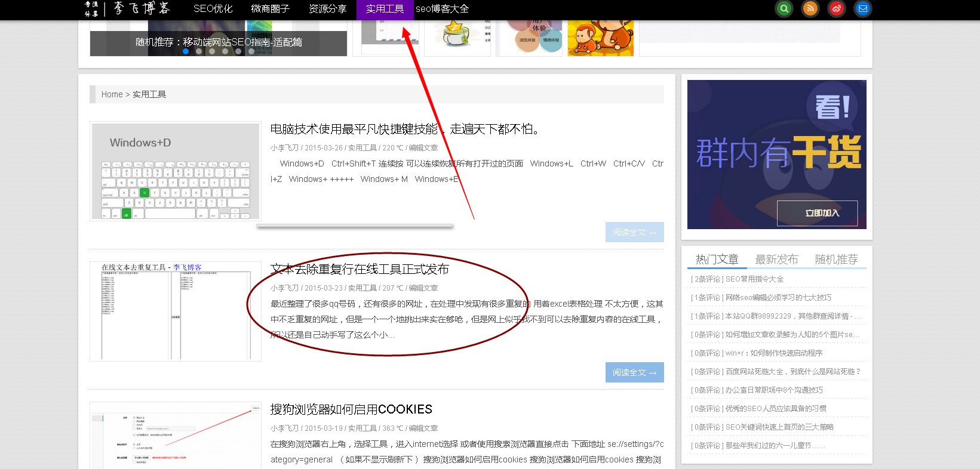The height and width of the screenshot is (469, 980).
Task: Open the SEO优化 menu item
Action: [x=213, y=9]
